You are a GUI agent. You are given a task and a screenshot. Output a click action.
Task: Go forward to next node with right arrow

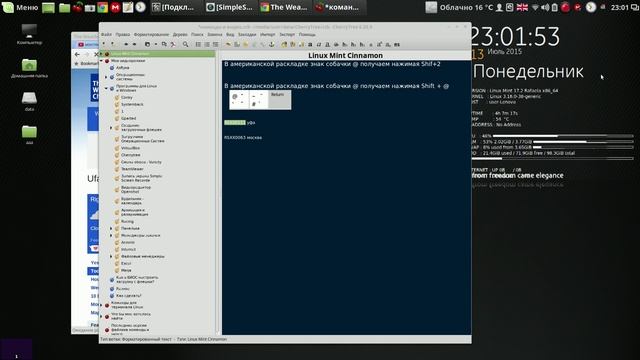coord(134,44)
